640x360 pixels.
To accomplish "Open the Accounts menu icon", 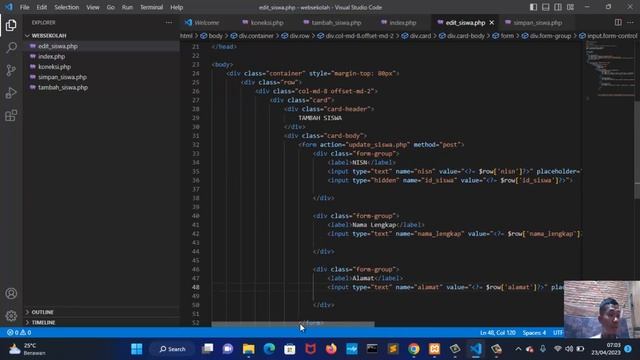I will point(11,293).
